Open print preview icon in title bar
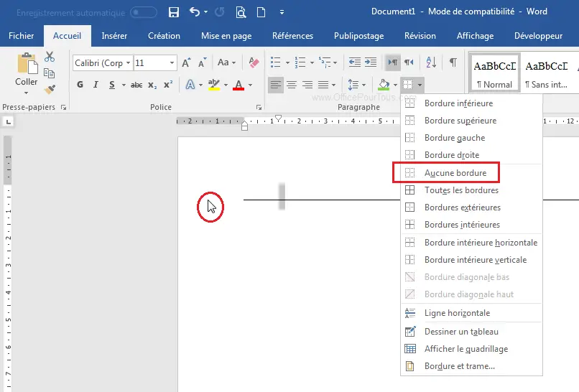This screenshot has height=392, width=579. 241,12
